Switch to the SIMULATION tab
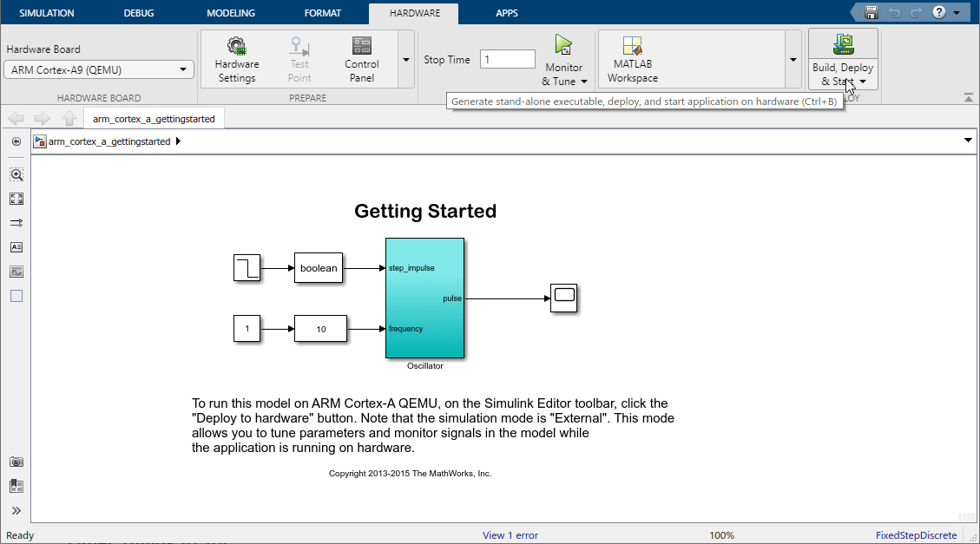Viewport: 980px width, 544px height. (x=46, y=12)
